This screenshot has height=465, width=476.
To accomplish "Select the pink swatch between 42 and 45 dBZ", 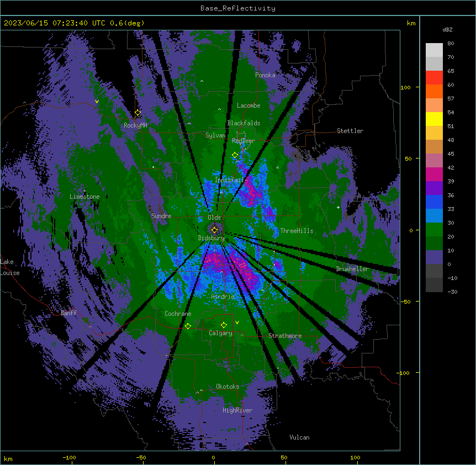I will click(x=434, y=161).
